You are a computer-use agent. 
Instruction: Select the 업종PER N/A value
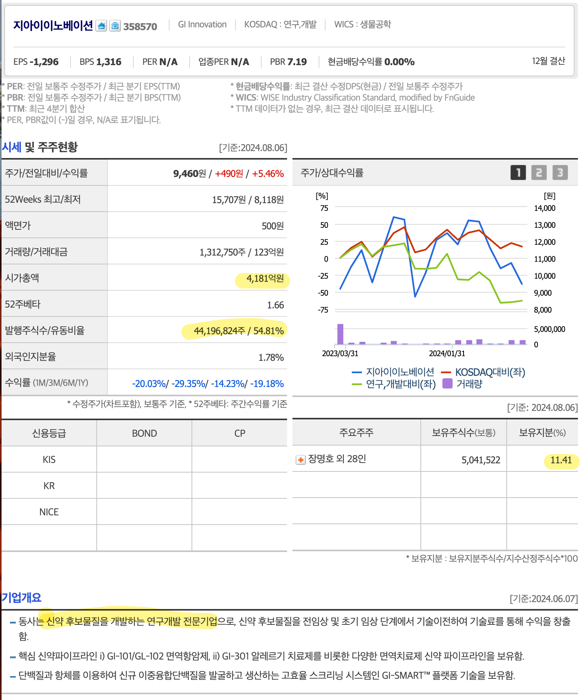pyautogui.click(x=224, y=62)
